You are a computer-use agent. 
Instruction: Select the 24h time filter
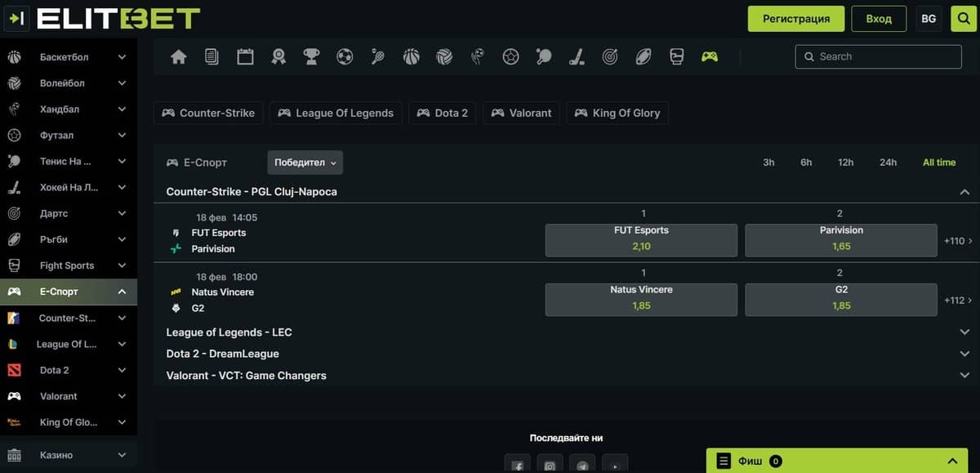coord(888,163)
